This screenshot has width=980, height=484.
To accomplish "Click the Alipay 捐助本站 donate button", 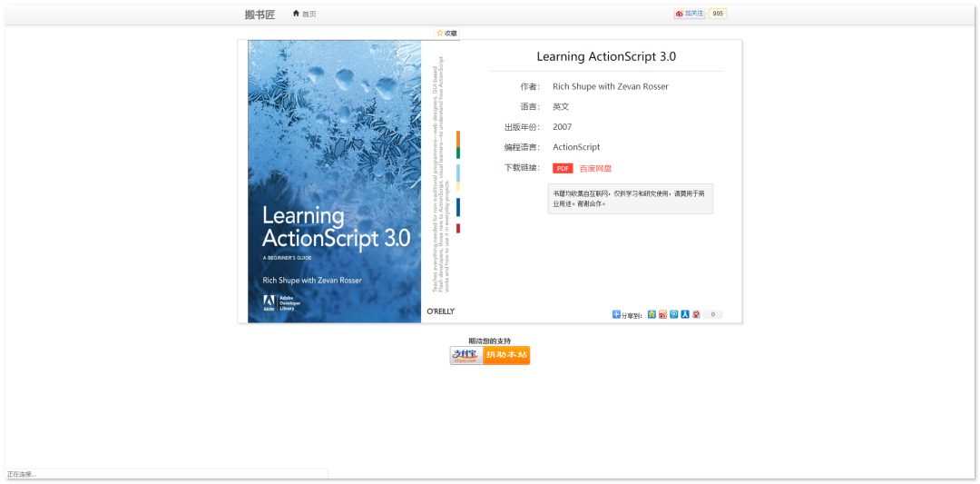I will [x=490, y=355].
